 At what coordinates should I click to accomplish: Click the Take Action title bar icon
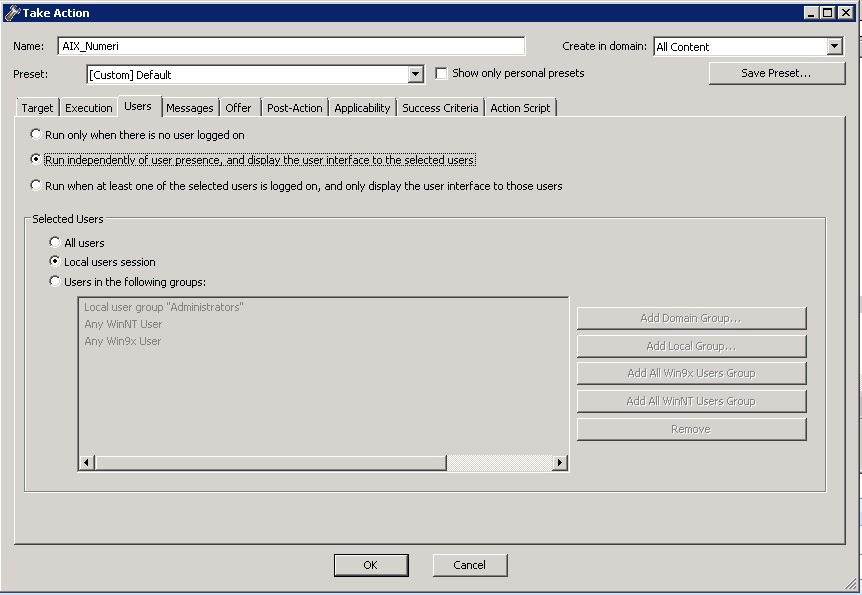click(x=11, y=12)
